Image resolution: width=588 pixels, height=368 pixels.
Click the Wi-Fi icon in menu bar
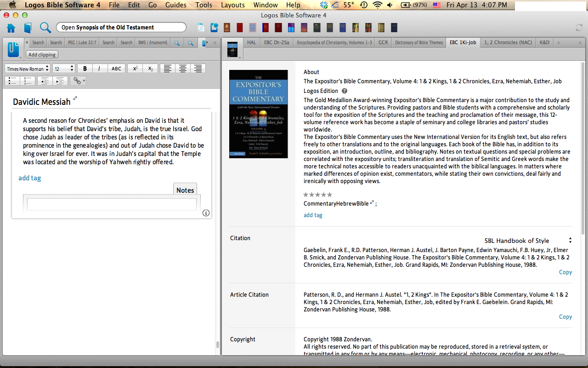pos(377,5)
